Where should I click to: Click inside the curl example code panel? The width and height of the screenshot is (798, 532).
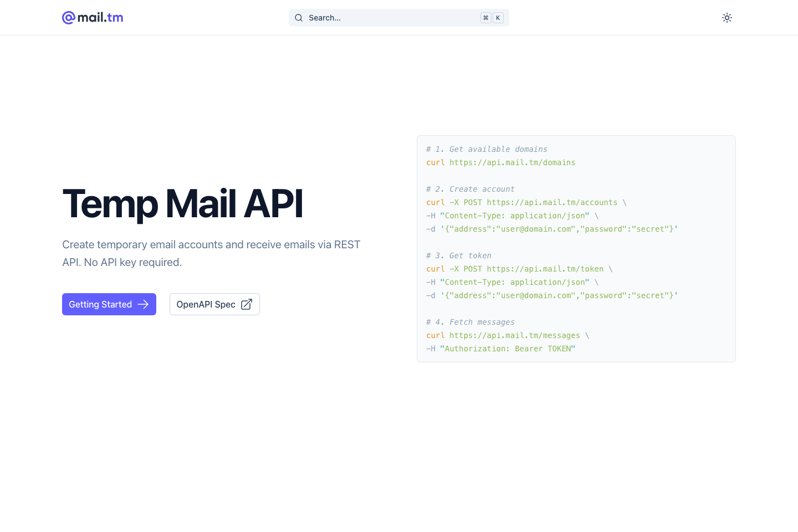click(576, 248)
